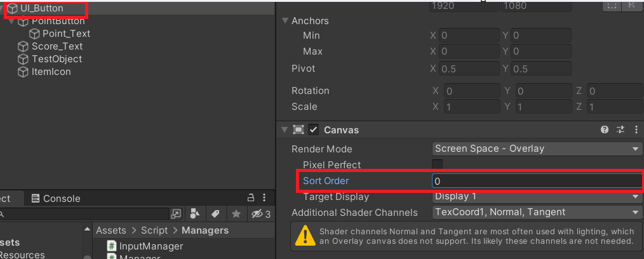Edit the Pivot Y field
The image size is (644, 259).
click(x=541, y=69)
